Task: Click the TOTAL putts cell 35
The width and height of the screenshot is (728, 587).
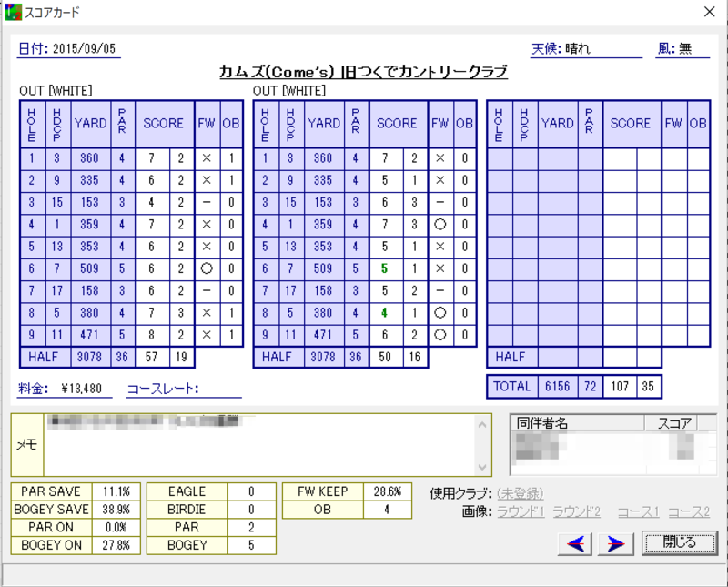Action: point(648,387)
